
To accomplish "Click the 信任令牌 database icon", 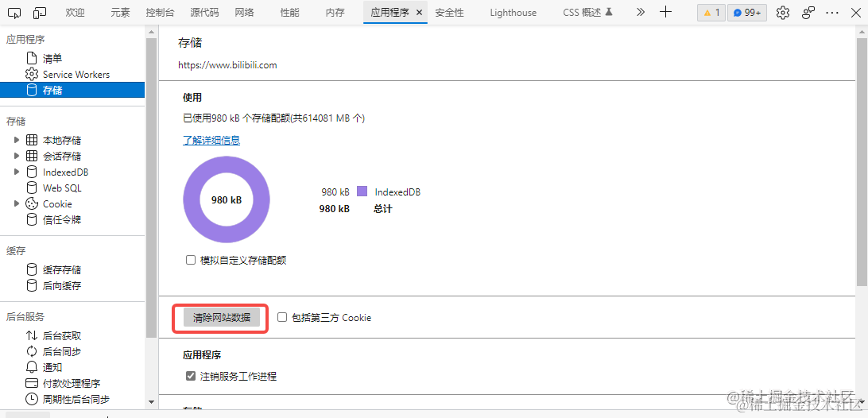I will point(32,220).
